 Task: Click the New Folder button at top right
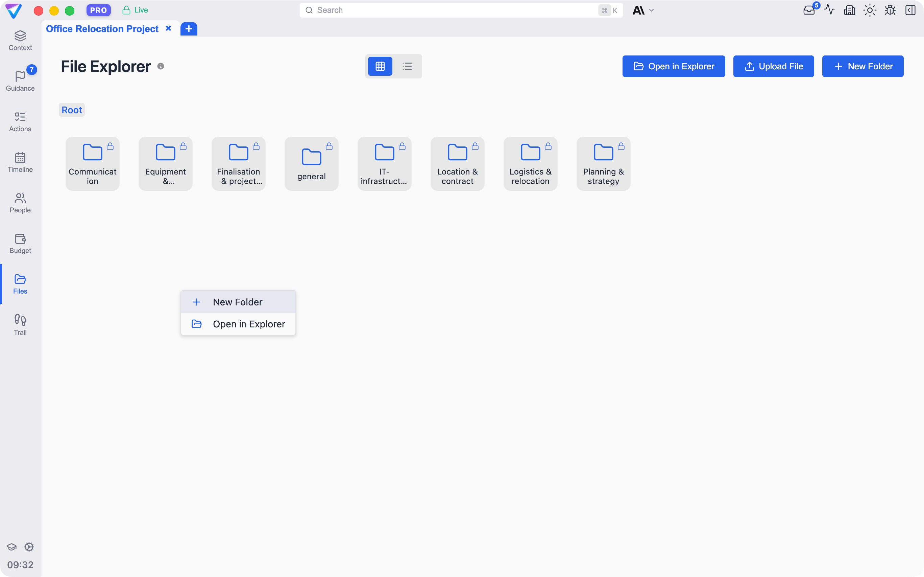coord(862,66)
